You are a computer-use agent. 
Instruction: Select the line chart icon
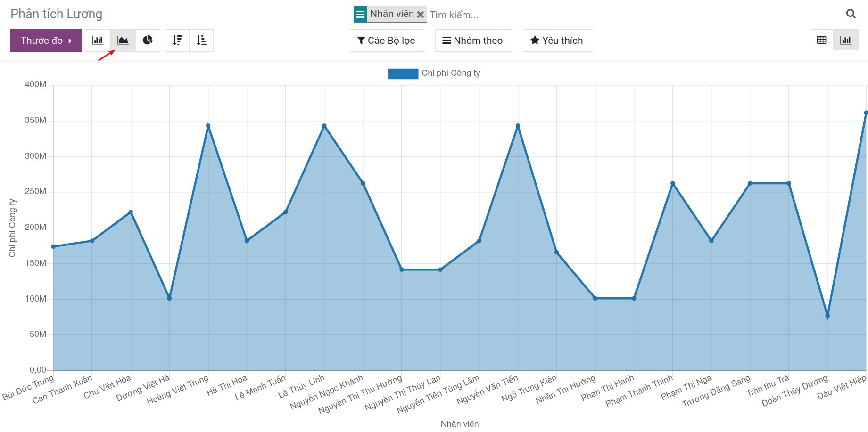123,41
